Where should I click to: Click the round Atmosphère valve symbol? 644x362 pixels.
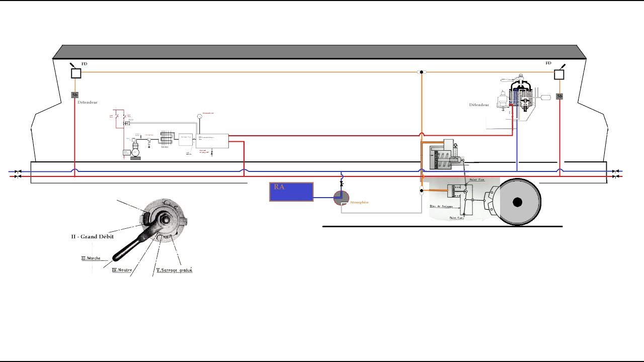(342, 199)
